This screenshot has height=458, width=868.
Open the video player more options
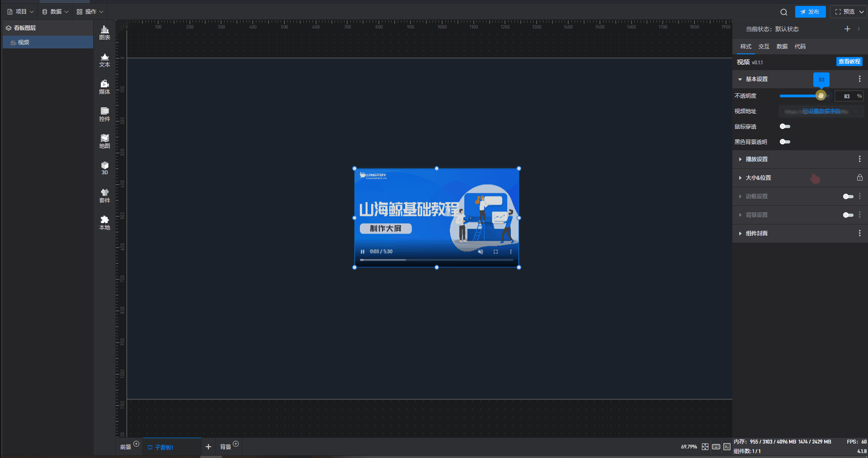point(511,252)
